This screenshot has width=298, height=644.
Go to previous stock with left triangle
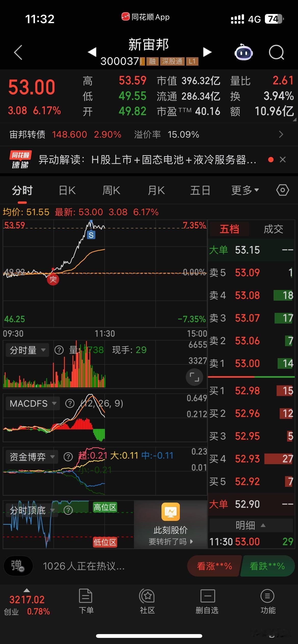(x=92, y=52)
